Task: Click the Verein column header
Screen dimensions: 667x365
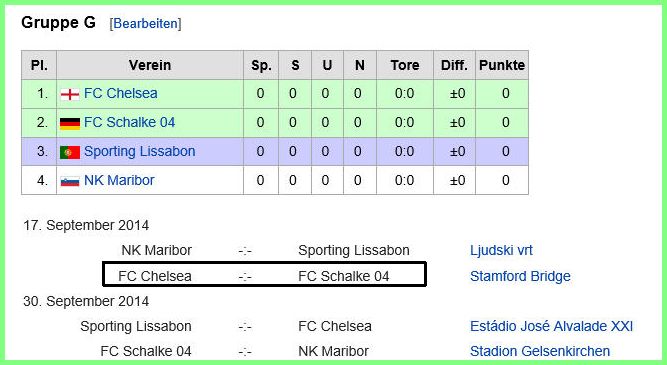Action: (x=150, y=65)
